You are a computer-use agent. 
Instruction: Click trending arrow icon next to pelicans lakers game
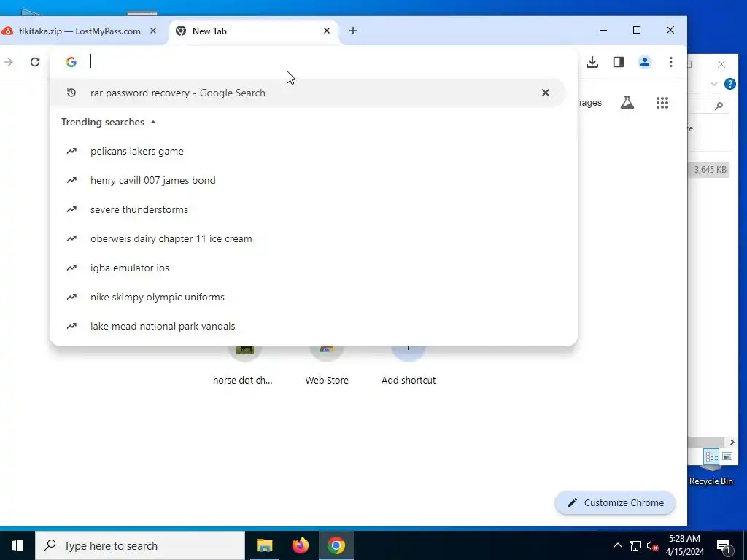[71, 151]
